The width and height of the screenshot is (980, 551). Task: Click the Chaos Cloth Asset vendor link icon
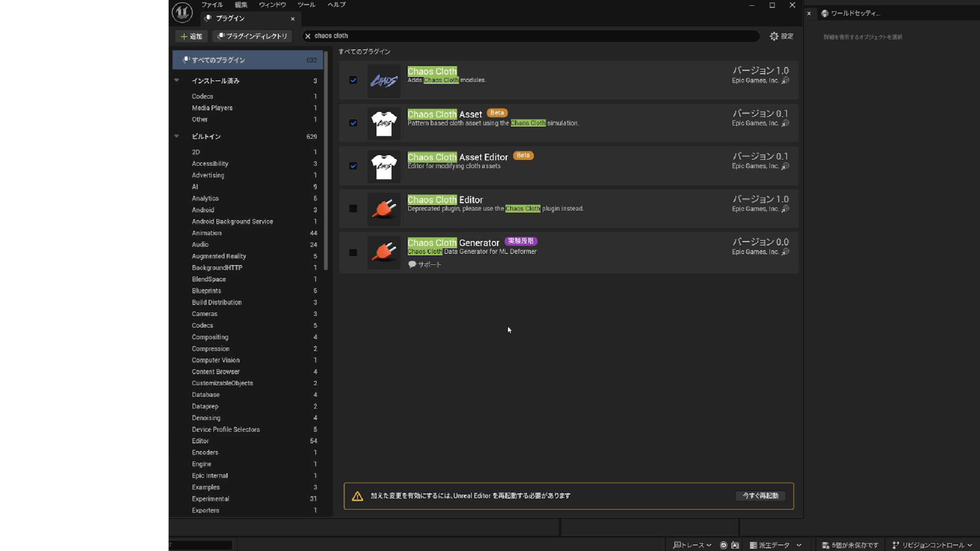pyautogui.click(x=786, y=123)
